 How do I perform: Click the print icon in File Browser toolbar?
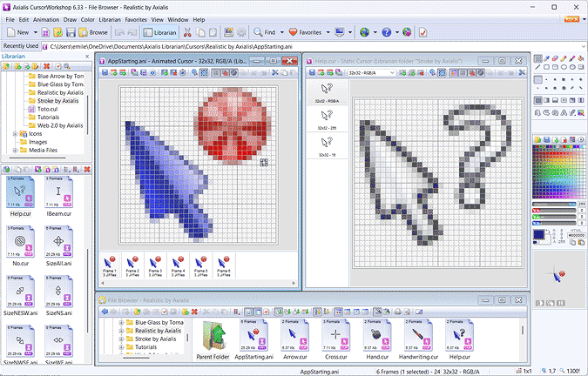[x=398, y=312]
